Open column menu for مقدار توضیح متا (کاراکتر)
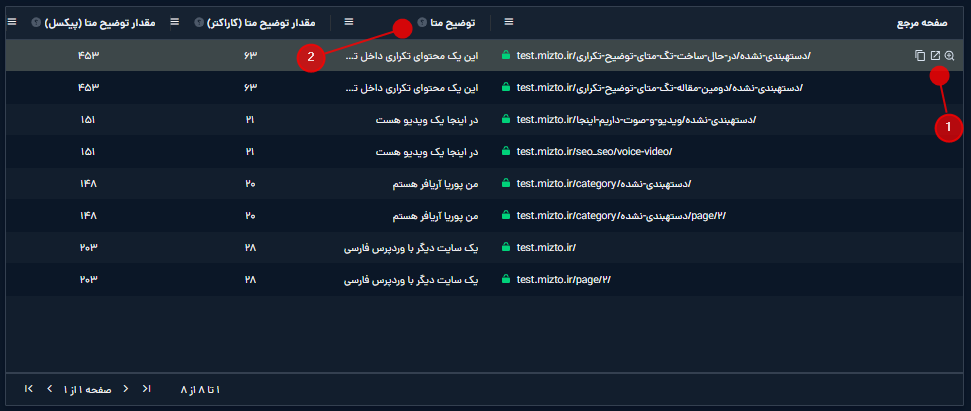The image size is (971, 411). coord(175,22)
